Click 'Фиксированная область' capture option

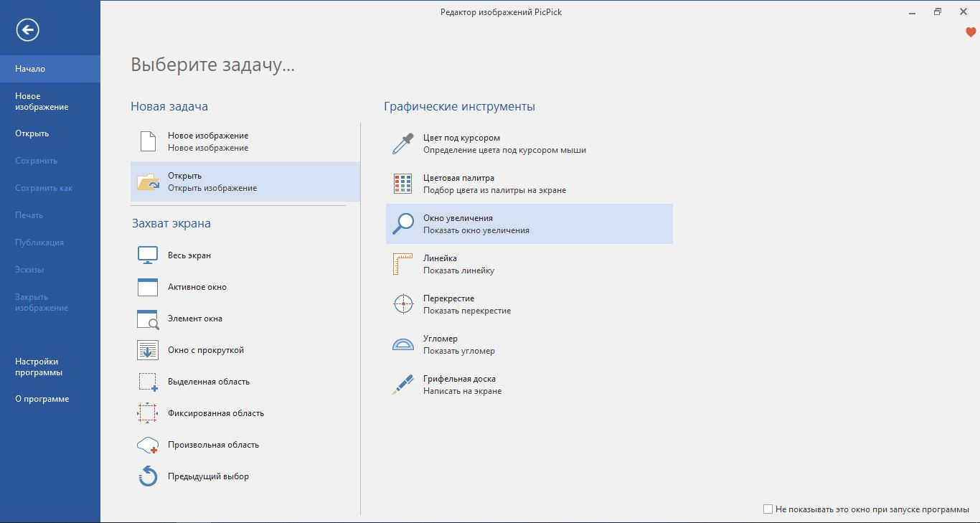tap(216, 413)
